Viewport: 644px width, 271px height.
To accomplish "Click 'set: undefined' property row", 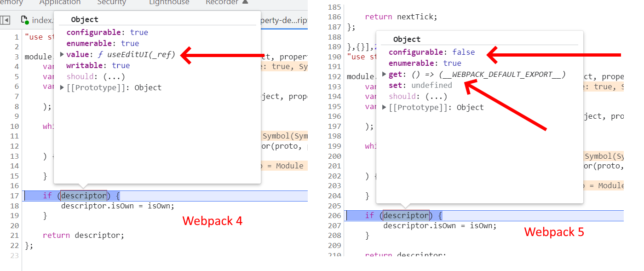I will coord(420,85).
